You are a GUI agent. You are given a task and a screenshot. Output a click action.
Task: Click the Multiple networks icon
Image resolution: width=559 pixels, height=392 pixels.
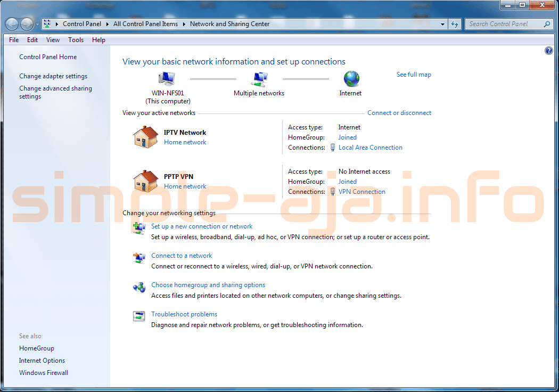point(259,79)
